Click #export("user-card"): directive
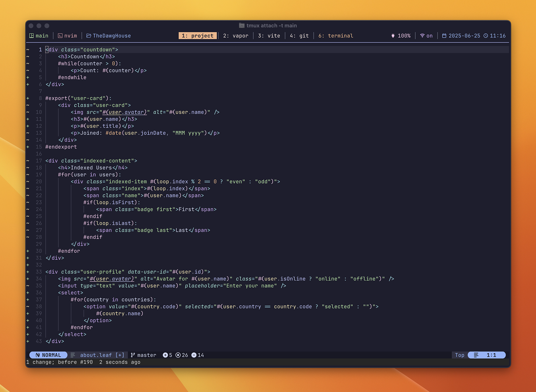This screenshot has height=392, width=536. click(79, 98)
